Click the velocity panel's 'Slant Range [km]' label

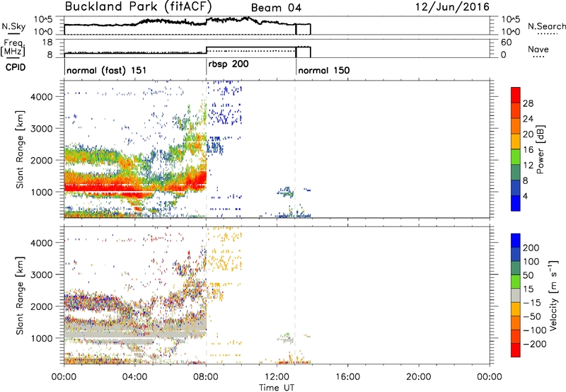coord(20,296)
